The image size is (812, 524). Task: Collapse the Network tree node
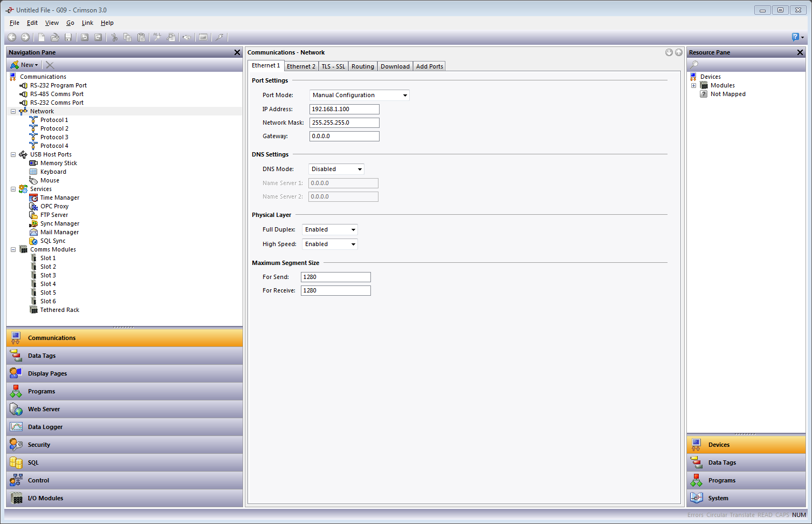click(x=13, y=111)
